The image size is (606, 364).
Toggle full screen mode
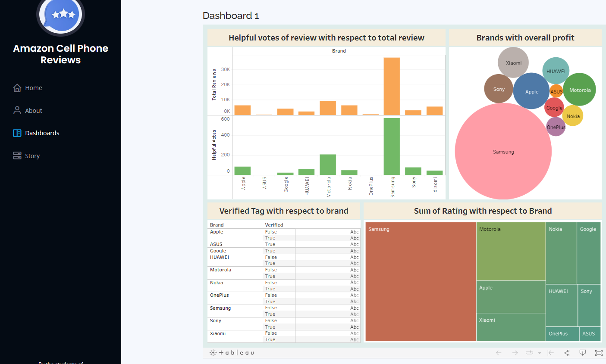[x=600, y=352]
